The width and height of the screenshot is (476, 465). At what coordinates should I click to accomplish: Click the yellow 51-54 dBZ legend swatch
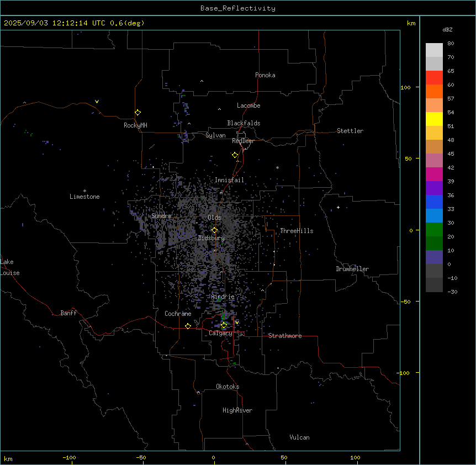tap(434, 119)
